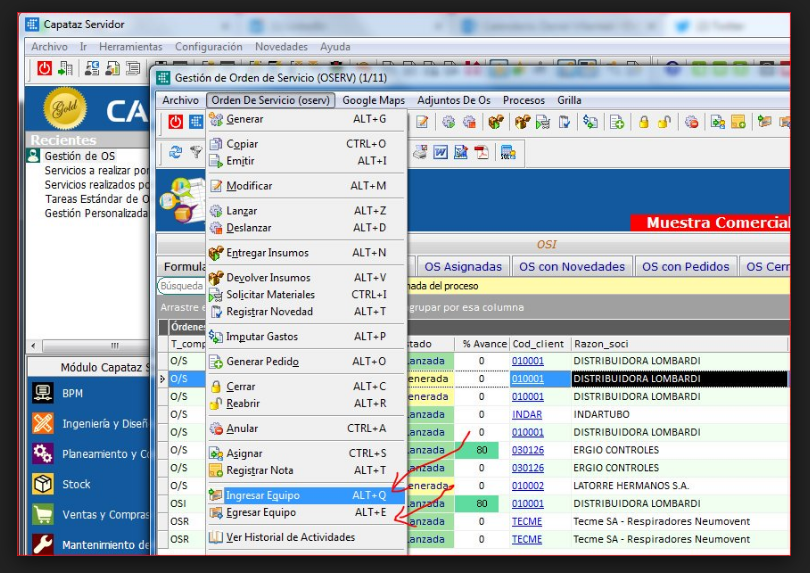Open the BPM module icon in sidebar

(42, 393)
